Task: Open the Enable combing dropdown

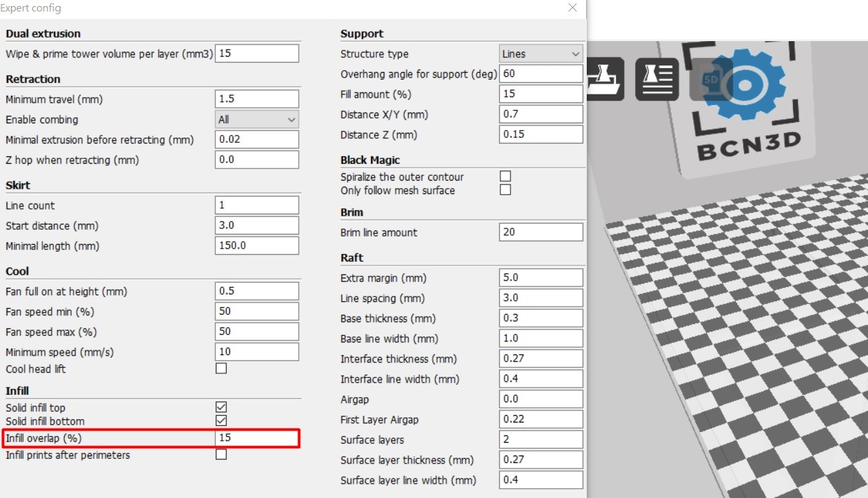Action: point(257,119)
